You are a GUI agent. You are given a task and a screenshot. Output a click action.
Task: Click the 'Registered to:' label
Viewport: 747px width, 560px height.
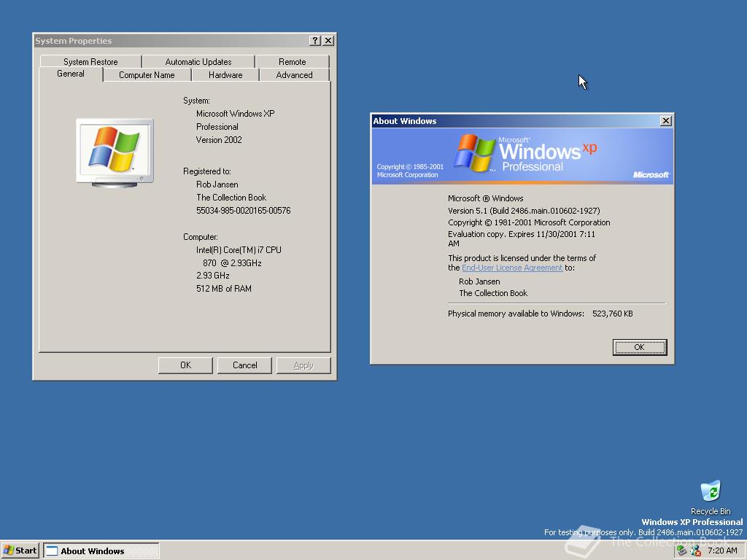click(206, 171)
